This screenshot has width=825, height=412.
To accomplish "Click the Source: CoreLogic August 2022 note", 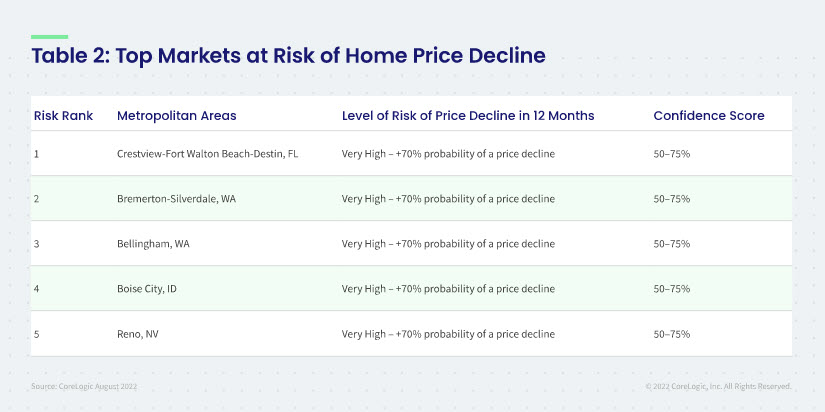I will (84, 386).
